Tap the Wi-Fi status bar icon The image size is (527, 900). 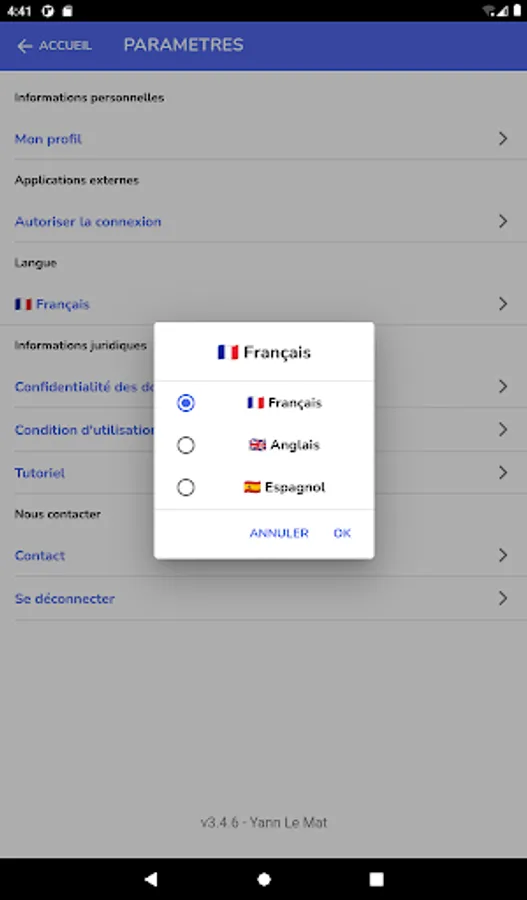coord(489,10)
